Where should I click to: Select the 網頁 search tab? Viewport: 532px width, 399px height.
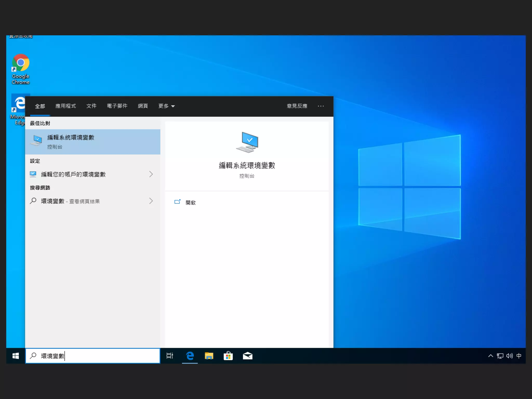pyautogui.click(x=143, y=106)
